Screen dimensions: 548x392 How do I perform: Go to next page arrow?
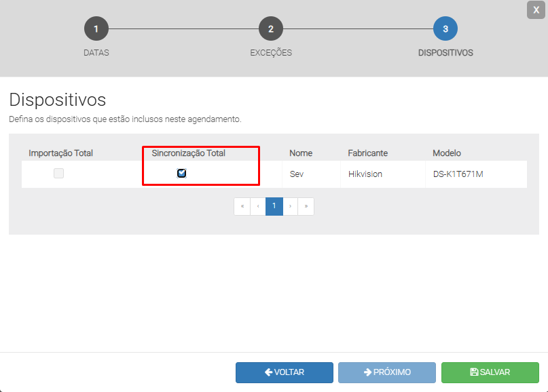click(290, 206)
